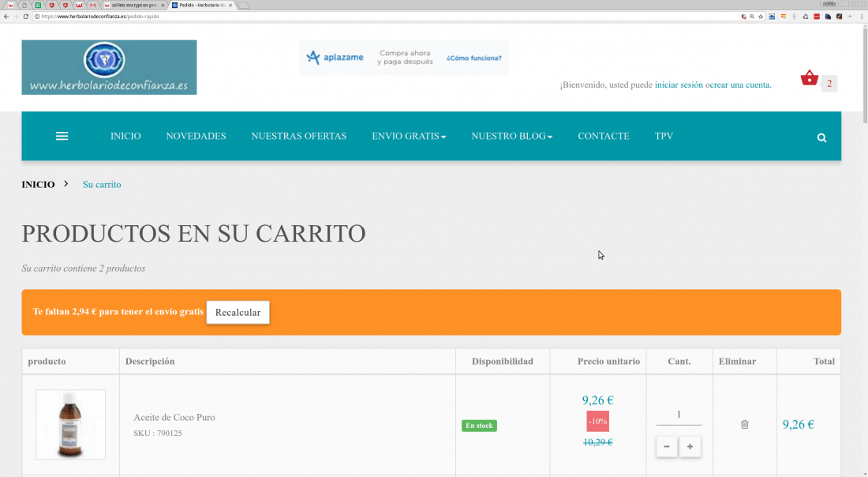Viewport: 868px width, 477px height.
Task: Close the 'Pedido - Herbolario' tab
Action: [230, 5]
